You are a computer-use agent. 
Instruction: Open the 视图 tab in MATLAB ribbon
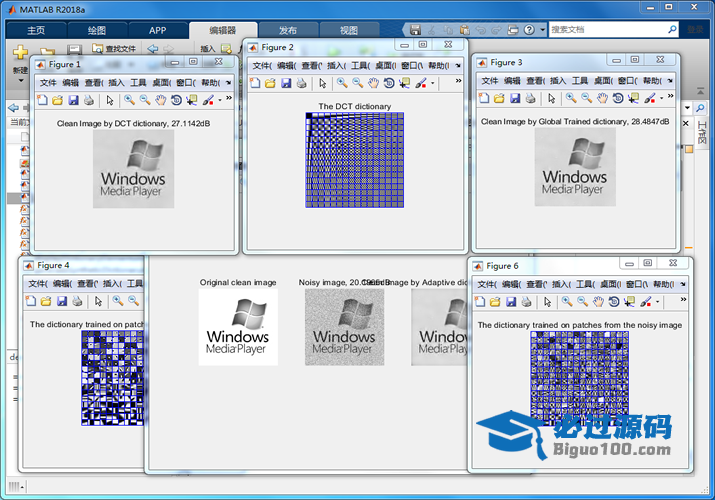(x=348, y=31)
